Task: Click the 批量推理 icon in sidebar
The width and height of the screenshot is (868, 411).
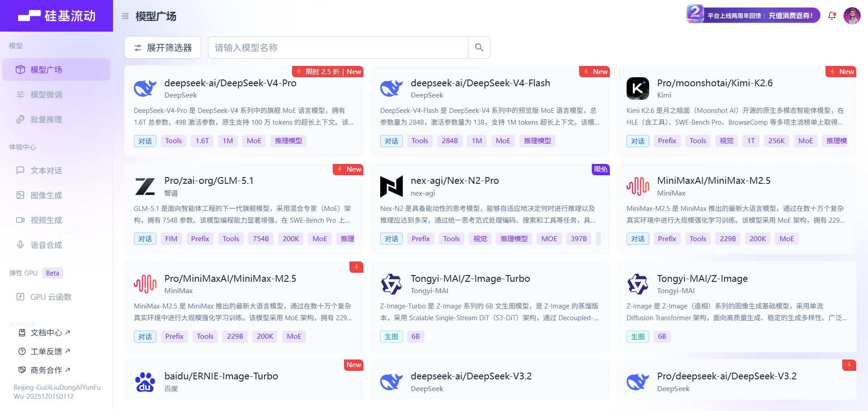Action: [20, 119]
